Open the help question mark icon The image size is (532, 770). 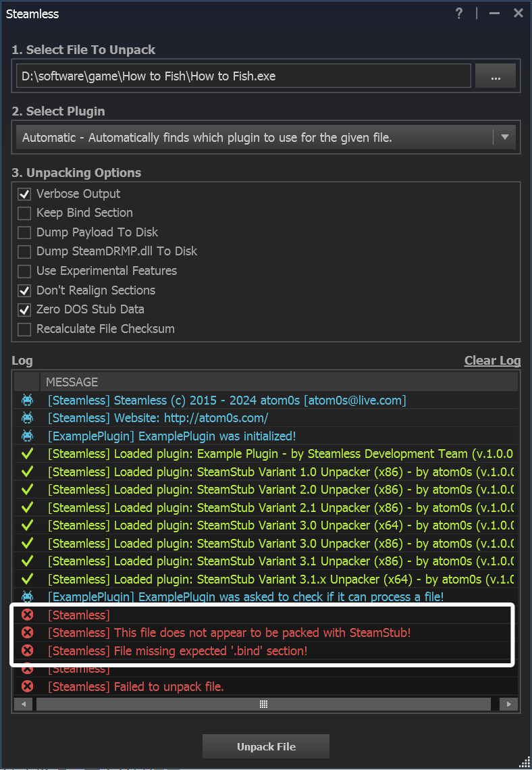point(459,14)
